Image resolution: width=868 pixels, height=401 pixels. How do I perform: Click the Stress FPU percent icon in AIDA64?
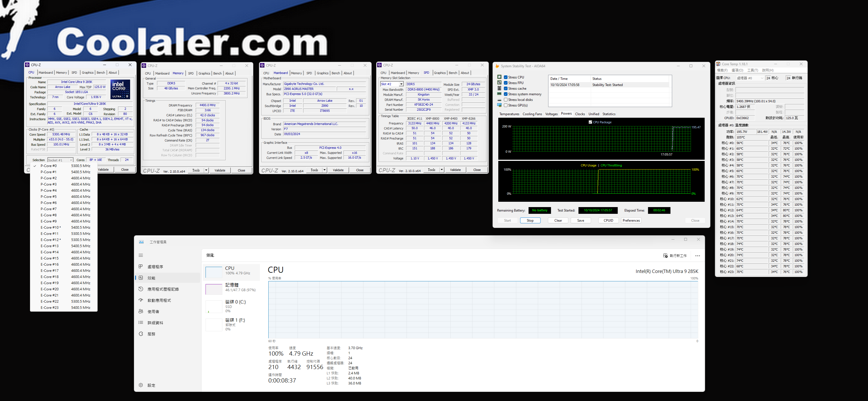pos(499,82)
